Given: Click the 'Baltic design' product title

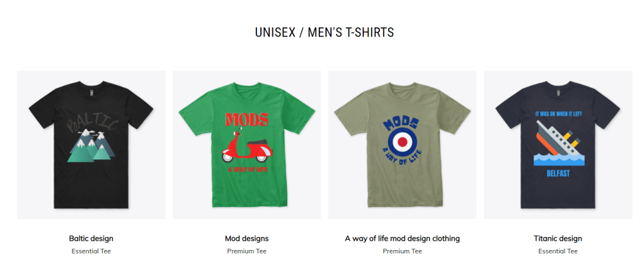Looking at the screenshot, I should (91, 239).
